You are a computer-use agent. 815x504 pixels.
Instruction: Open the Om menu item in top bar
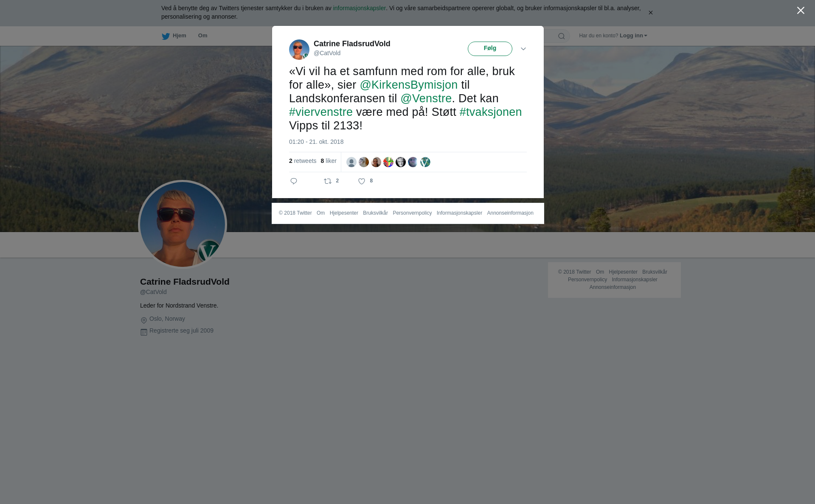tap(202, 36)
